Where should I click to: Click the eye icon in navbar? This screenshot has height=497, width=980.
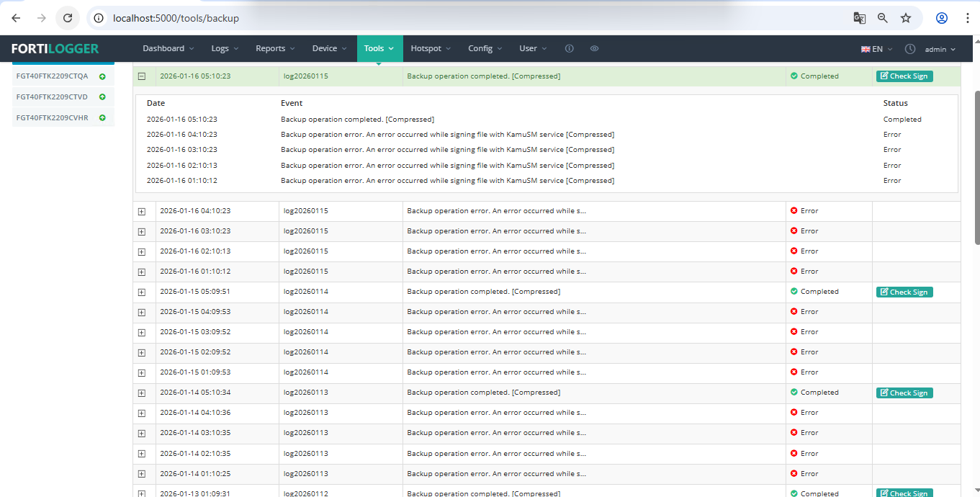594,48
